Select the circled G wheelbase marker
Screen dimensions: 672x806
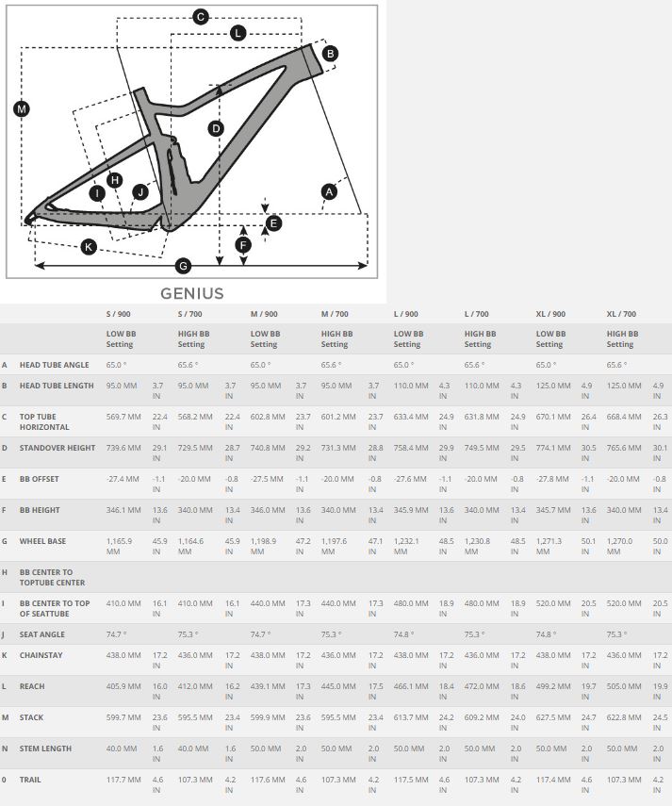point(184,266)
